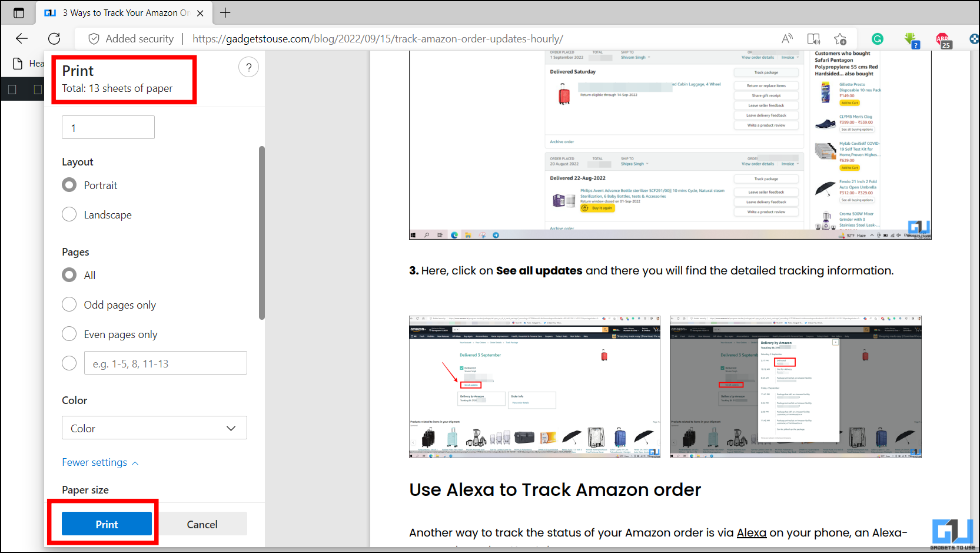Choose Even pages only
This screenshot has width=980, height=553.
(x=69, y=334)
